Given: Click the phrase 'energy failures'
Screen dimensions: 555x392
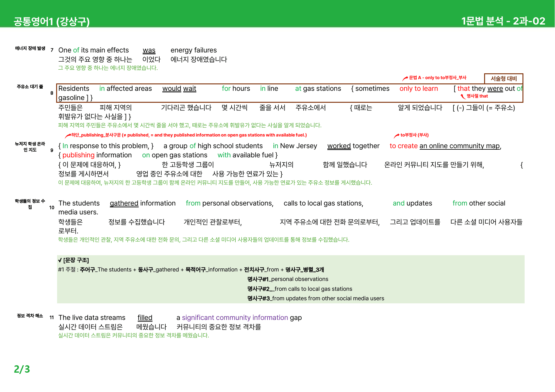Looking at the screenshot, I should (x=194, y=50).
